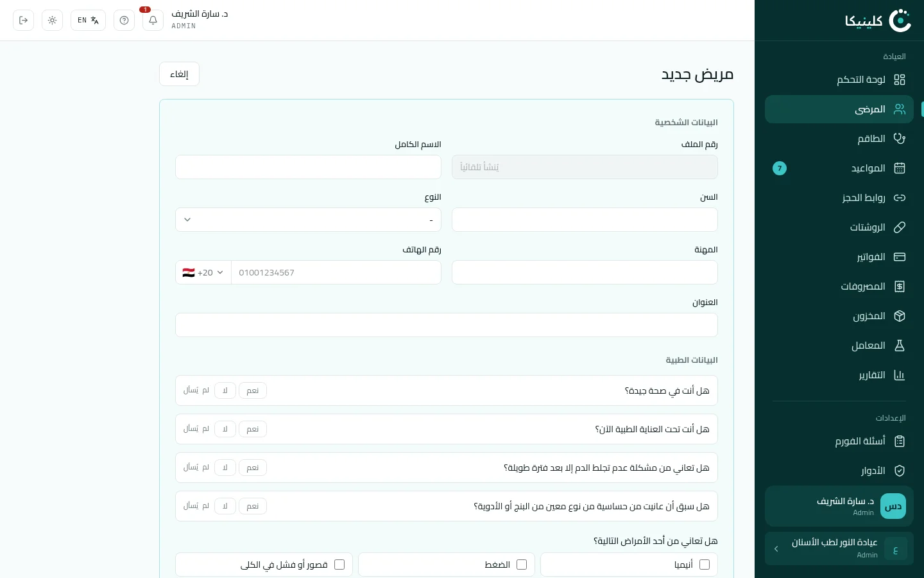Click the روابط الحجز link icon
The width and height of the screenshot is (924, 578).
tap(900, 198)
